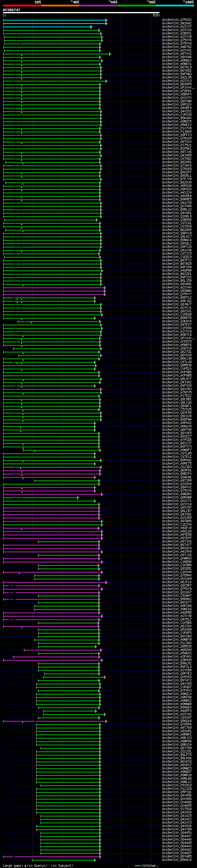Click the green ~80% identity legend segment
This screenshot has width=197, height=868.
(x=137, y=6)
